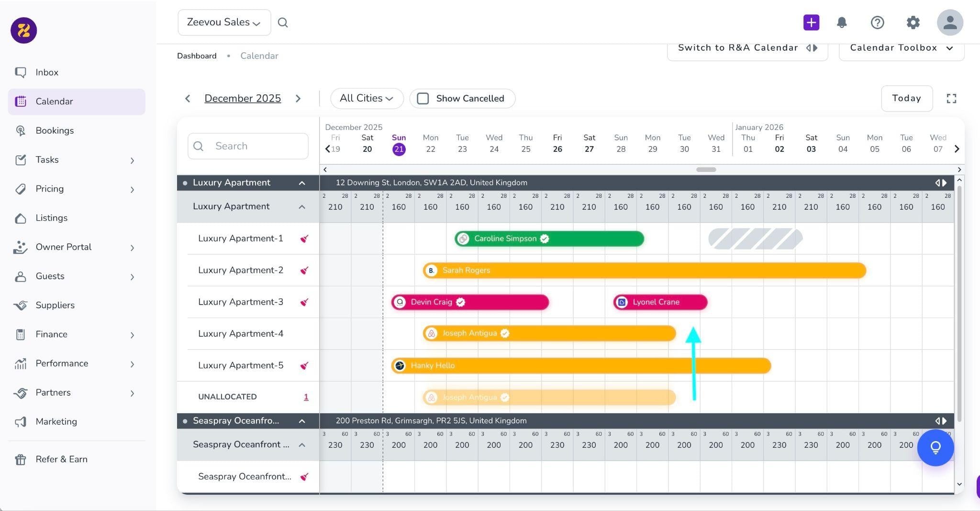Screen dimensions: 980x511
Task: Click Switch to R&A Calendar button
Action: [x=747, y=48]
